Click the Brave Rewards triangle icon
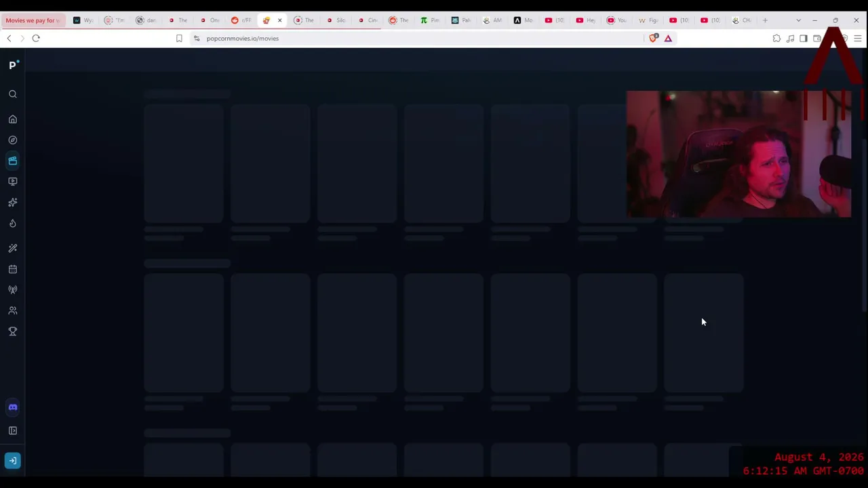The image size is (868, 488). [x=668, y=39]
